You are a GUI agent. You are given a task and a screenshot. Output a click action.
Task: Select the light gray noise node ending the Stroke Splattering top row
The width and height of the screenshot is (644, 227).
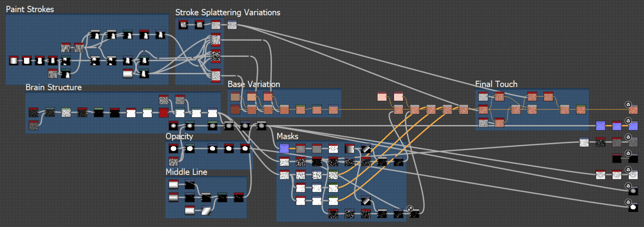[x=232, y=25]
